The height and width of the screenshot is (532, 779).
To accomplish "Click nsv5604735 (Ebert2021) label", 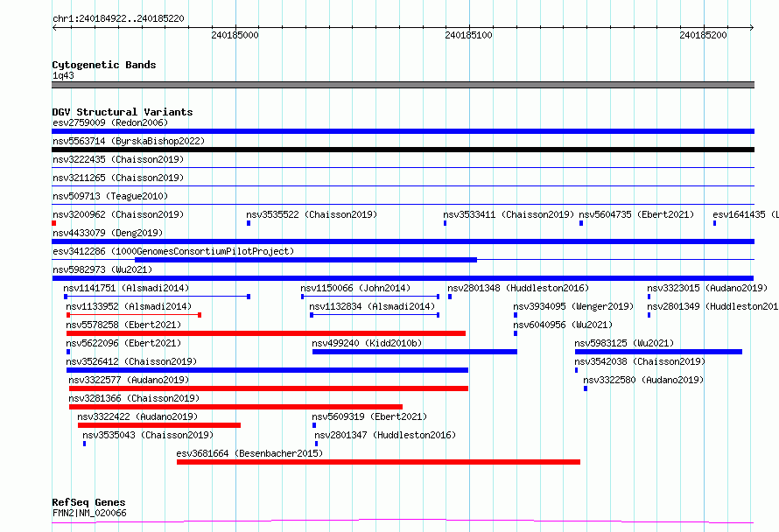I will (636, 214).
